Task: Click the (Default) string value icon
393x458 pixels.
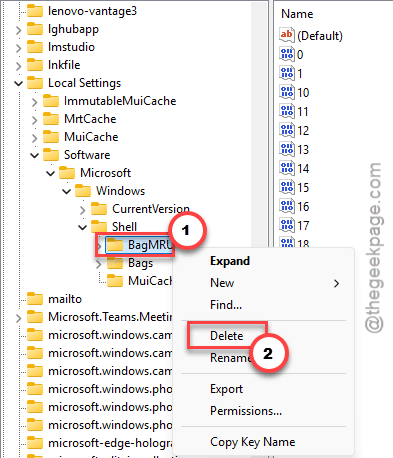Action: [x=287, y=35]
